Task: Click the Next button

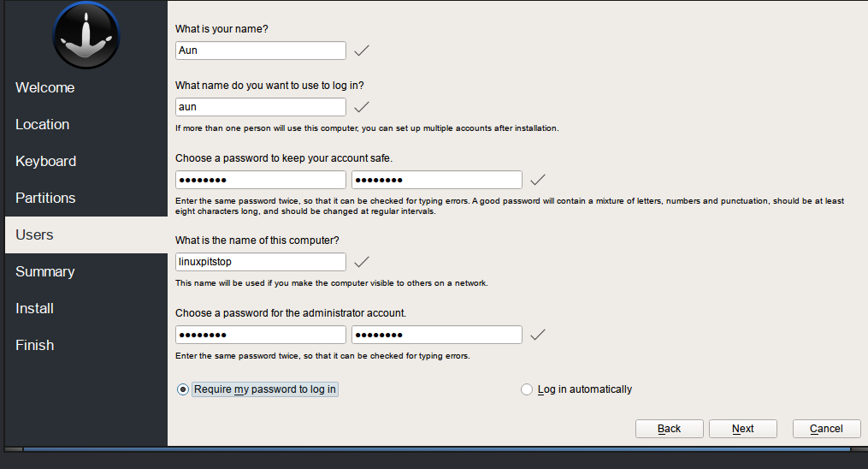Action: coord(743,429)
